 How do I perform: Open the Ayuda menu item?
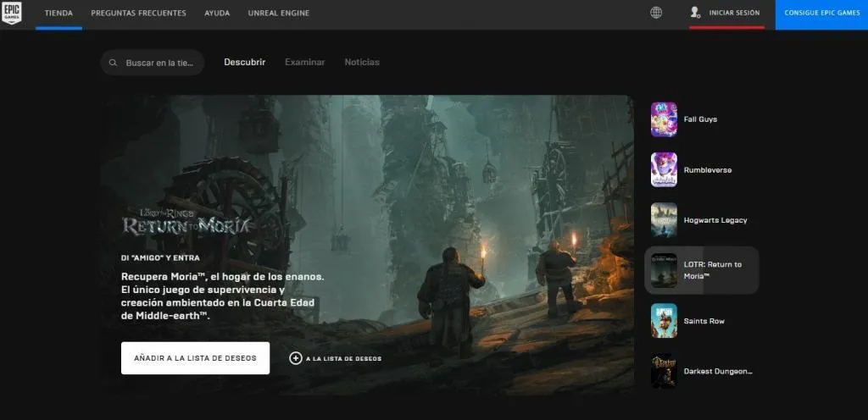(217, 13)
